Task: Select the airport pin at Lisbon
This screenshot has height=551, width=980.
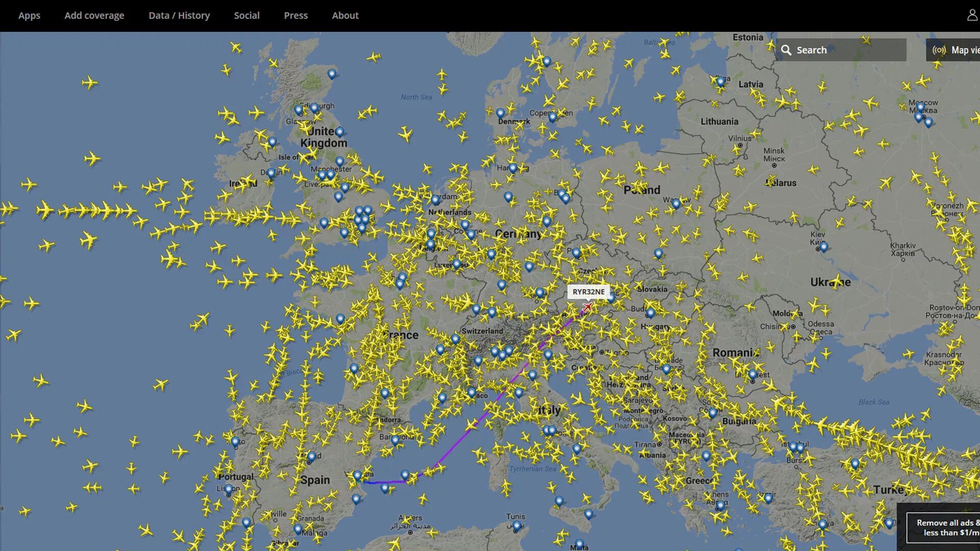Action: coord(229,489)
